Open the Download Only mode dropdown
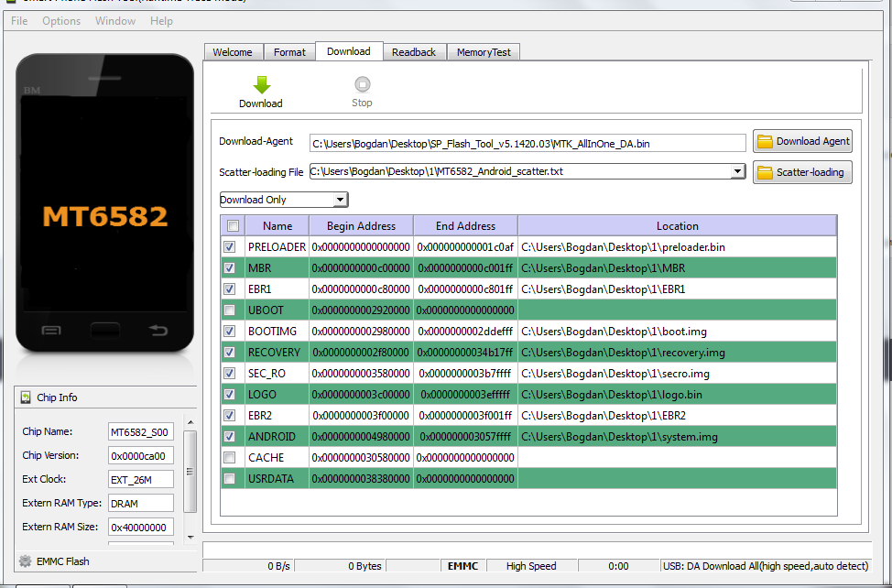This screenshot has width=892, height=588. tap(340, 200)
